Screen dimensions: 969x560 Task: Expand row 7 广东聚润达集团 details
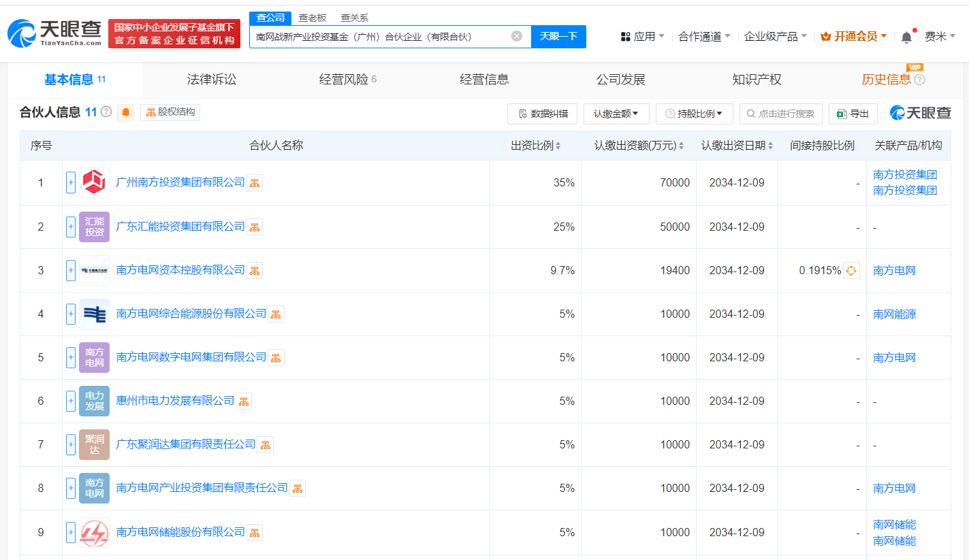(71, 444)
